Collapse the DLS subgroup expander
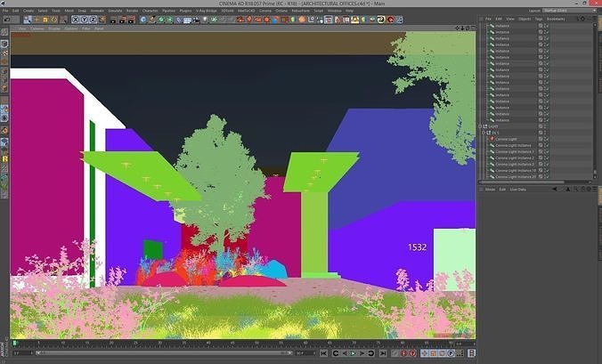The height and width of the screenshot is (364, 602). (484, 133)
